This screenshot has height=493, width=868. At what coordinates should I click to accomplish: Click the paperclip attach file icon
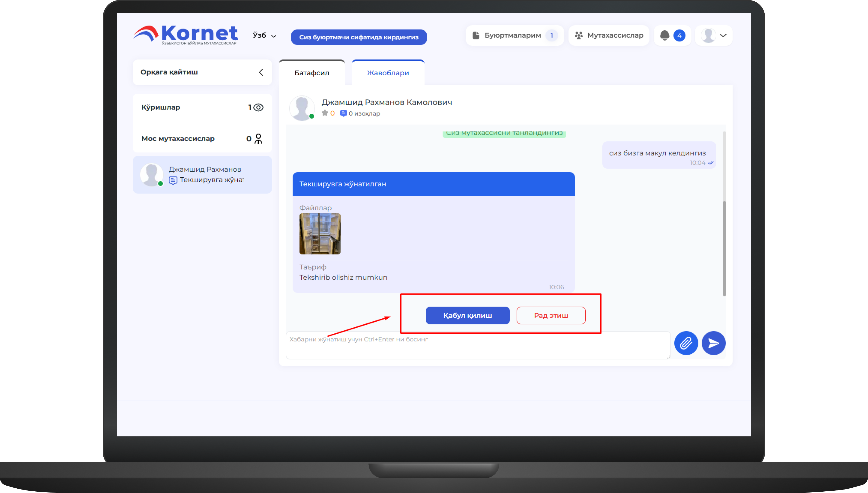[686, 343]
